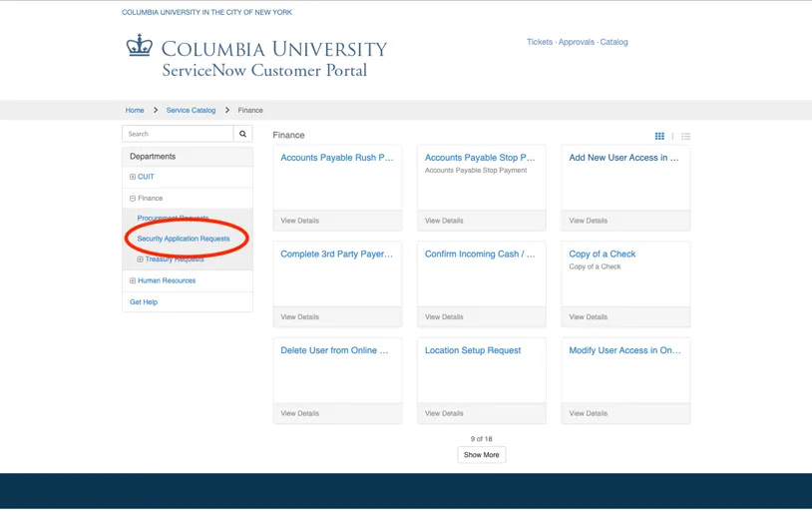Switch to list view icon
812x519 pixels.
pos(685,136)
